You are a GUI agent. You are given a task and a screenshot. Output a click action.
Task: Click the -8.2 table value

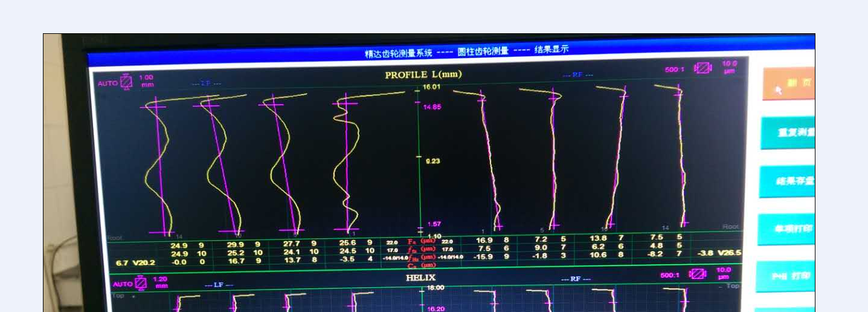click(655, 254)
